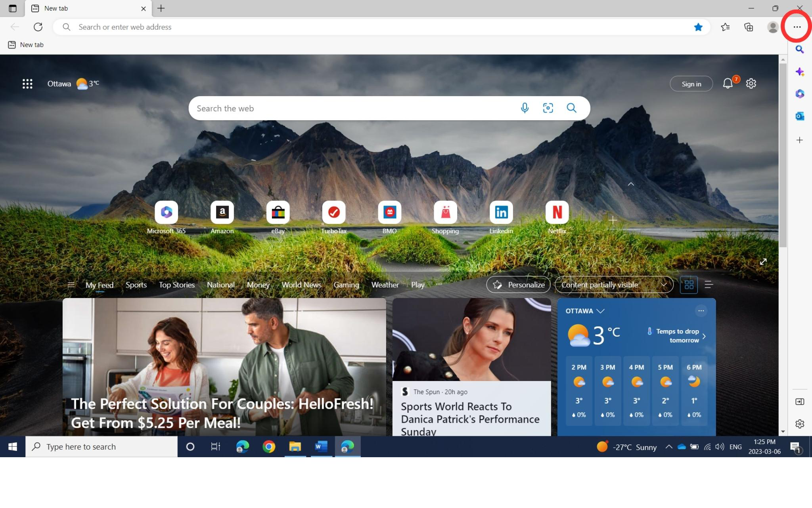Open the Favorites list icon
Image resolution: width=812 pixels, height=508 pixels.
click(725, 27)
